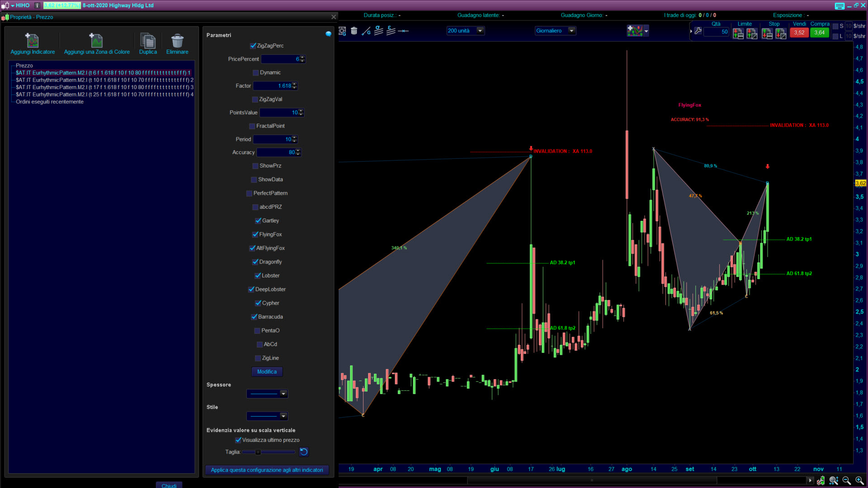Open the 200 unità dropdown
This screenshot has height=488, width=868.
tap(480, 31)
